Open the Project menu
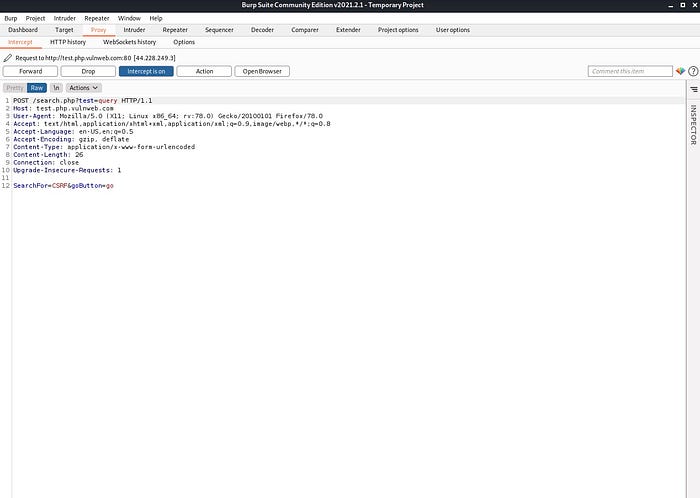The width and height of the screenshot is (700, 498). point(35,18)
